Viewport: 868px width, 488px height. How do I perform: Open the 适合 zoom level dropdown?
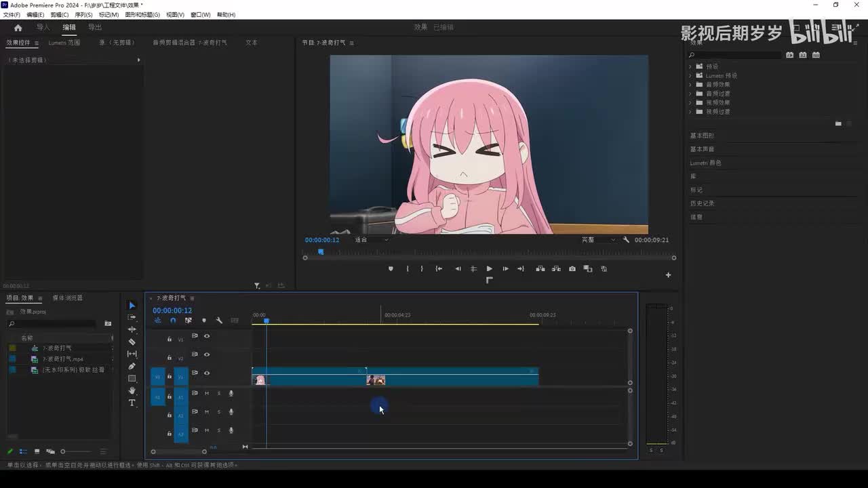click(x=372, y=240)
